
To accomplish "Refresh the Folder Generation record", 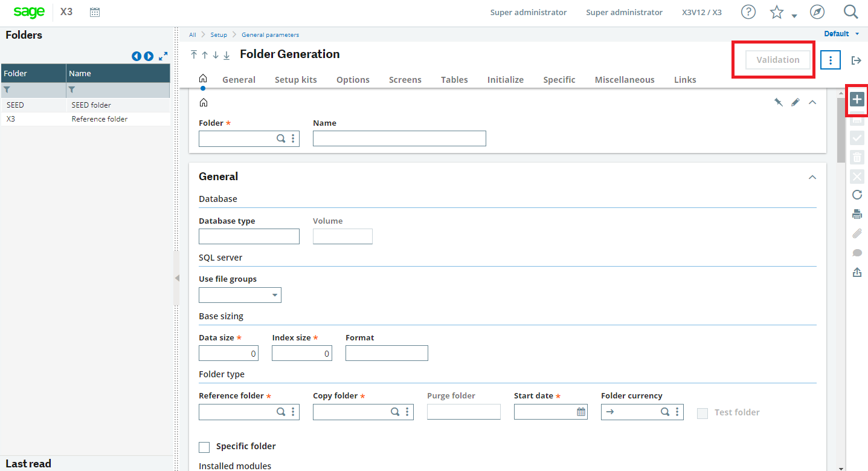I will (857, 195).
